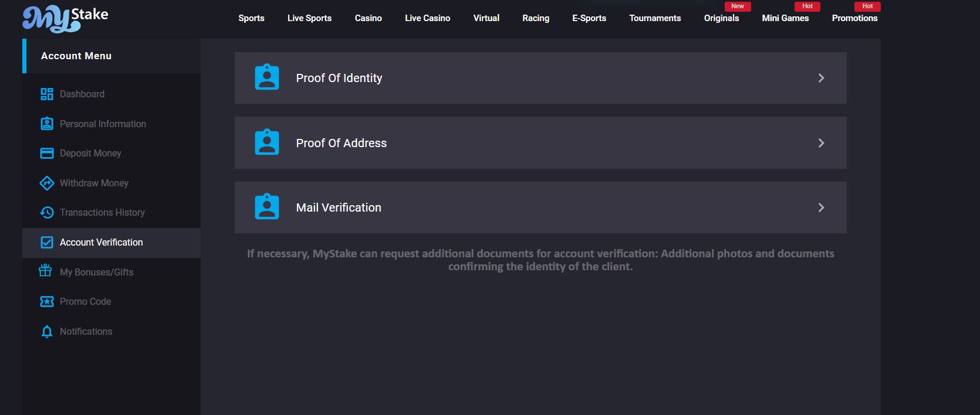The image size is (980, 415).
Task: Expand Proof Of Address chevron arrow
Action: [x=821, y=143]
